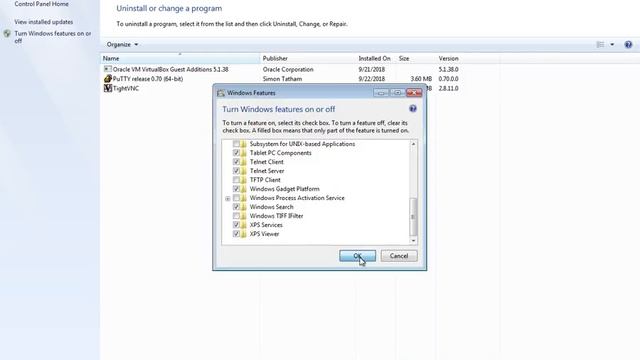Viewport: 640px width, 360px height.
Task: Click folder icon next to XPS Viewer
Action: pos(244,233)
